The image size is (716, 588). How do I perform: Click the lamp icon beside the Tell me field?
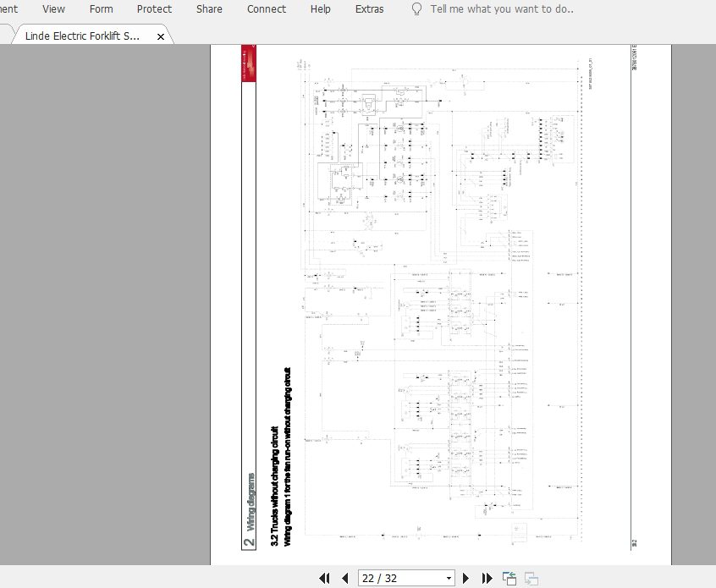(x=416, y=9)
